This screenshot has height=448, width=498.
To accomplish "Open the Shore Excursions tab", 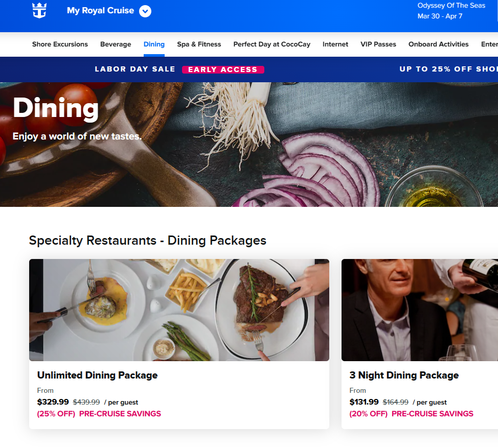I will pyautogui.click(x=60, y=44).
